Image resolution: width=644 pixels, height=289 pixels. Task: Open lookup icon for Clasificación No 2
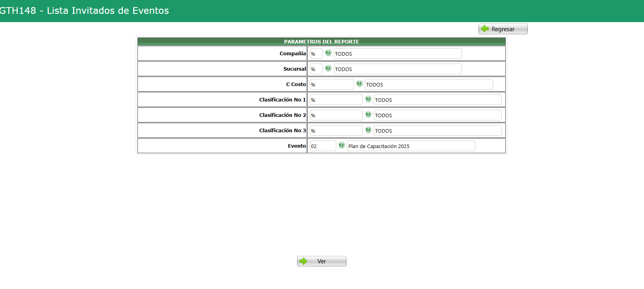368,114
